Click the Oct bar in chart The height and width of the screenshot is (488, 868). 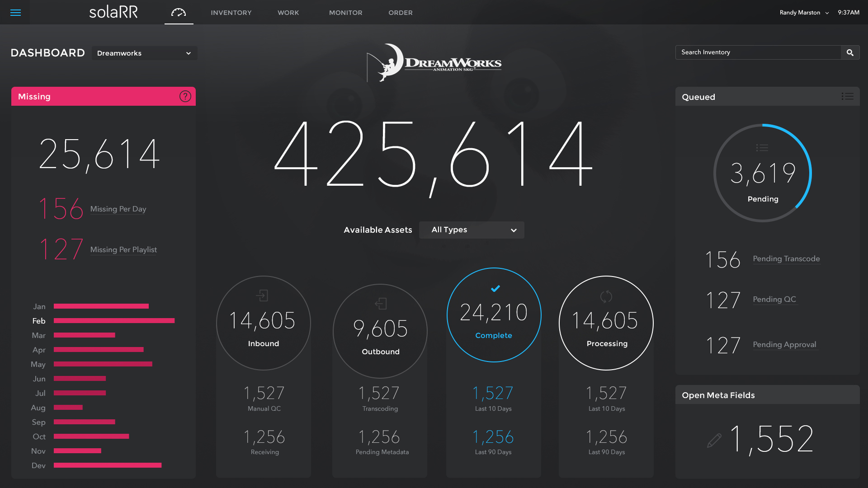(91, 436)
